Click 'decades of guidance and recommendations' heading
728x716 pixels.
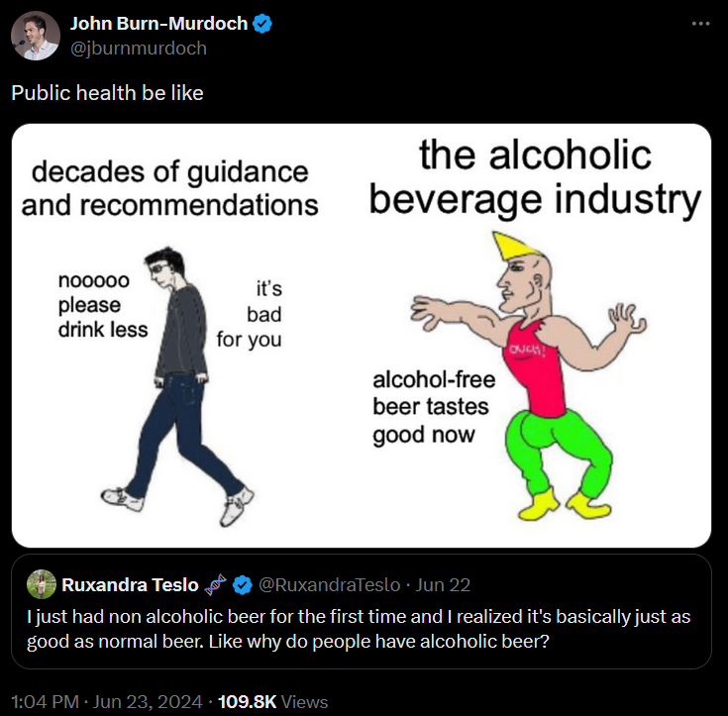click(x=169, y=188)
